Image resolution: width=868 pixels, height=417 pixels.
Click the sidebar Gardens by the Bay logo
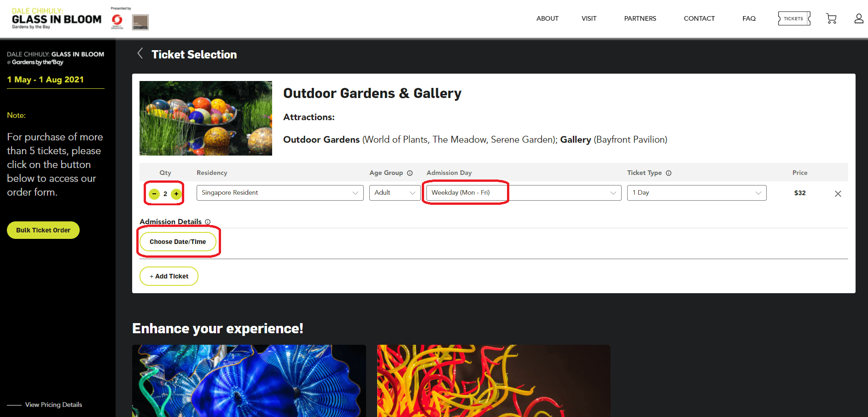[55, 58]
